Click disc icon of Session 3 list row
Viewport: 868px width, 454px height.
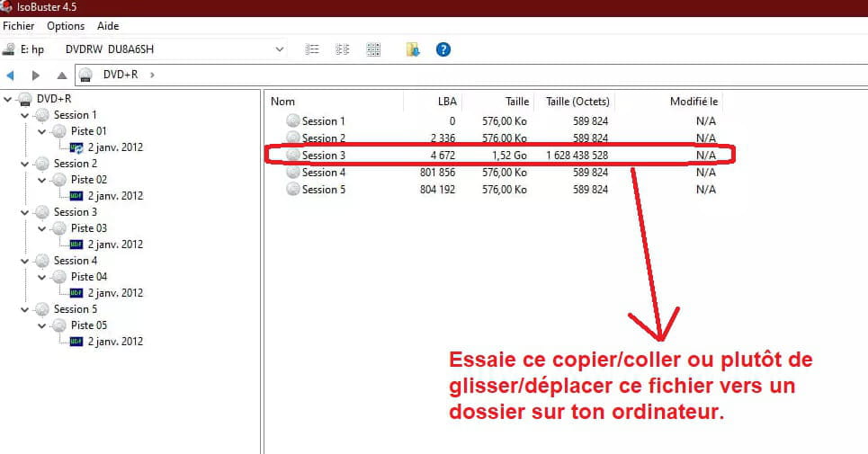point(293,155)
